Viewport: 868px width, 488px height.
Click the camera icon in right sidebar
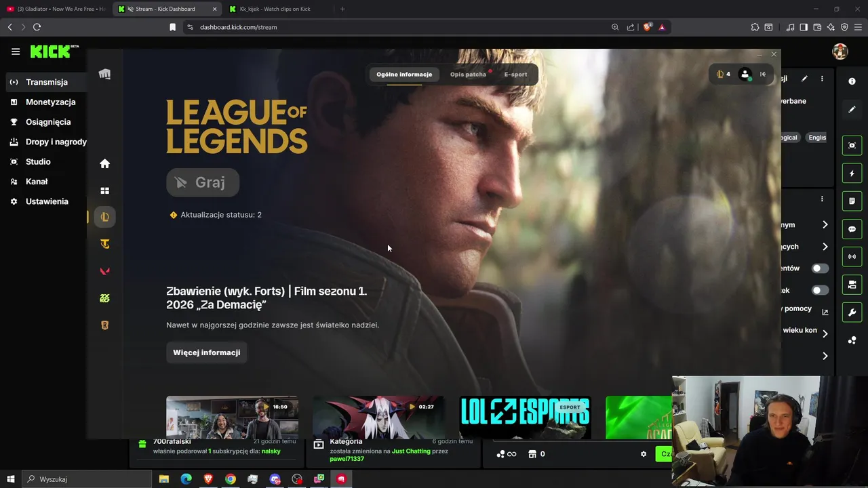(x=852, y=285)
